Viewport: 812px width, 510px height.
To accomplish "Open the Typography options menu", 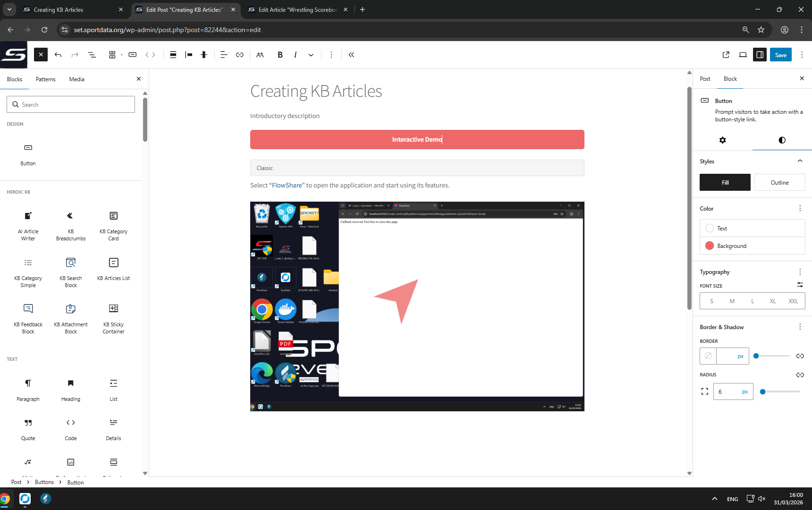I will 800,272.
